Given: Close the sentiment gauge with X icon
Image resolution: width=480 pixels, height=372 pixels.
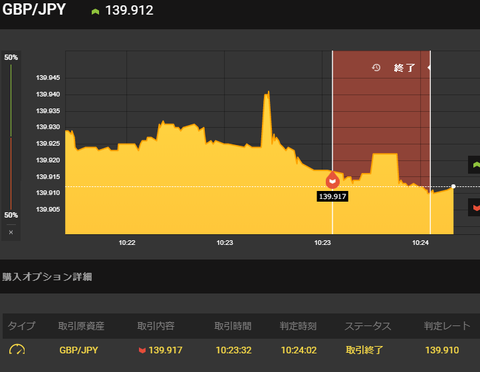Looking at the screenshot, I should coord(11,232).
